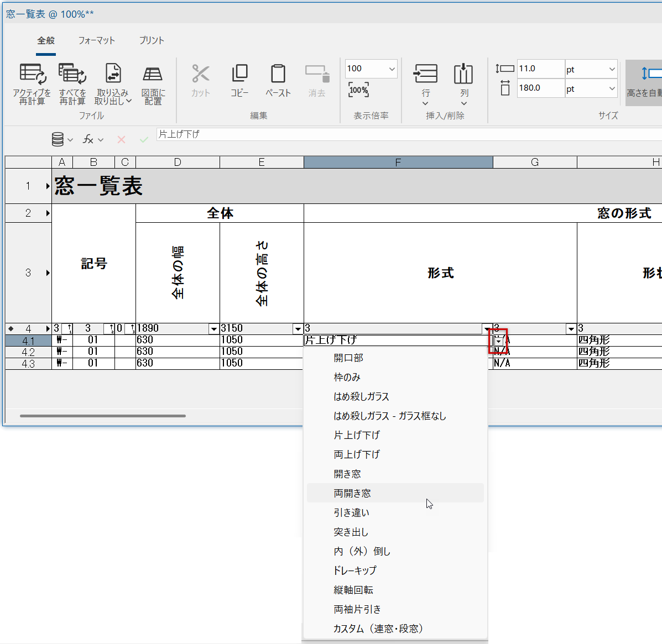The width and height of the screenshot is (662, 644).
Task: Switch to the フォーマット tab
Action: pyautogui.click(x=96, y=40)
